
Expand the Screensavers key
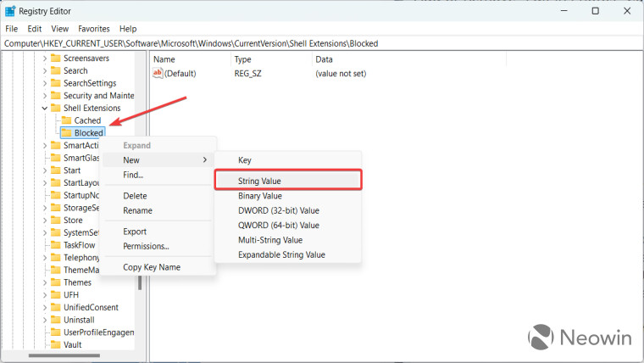(45, 59)
